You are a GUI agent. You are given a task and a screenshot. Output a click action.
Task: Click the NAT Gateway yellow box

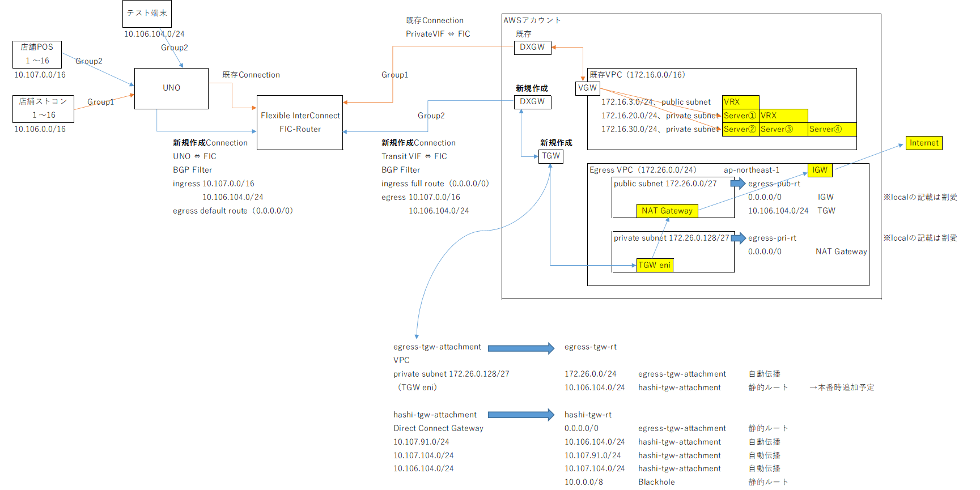pos(667,211)
